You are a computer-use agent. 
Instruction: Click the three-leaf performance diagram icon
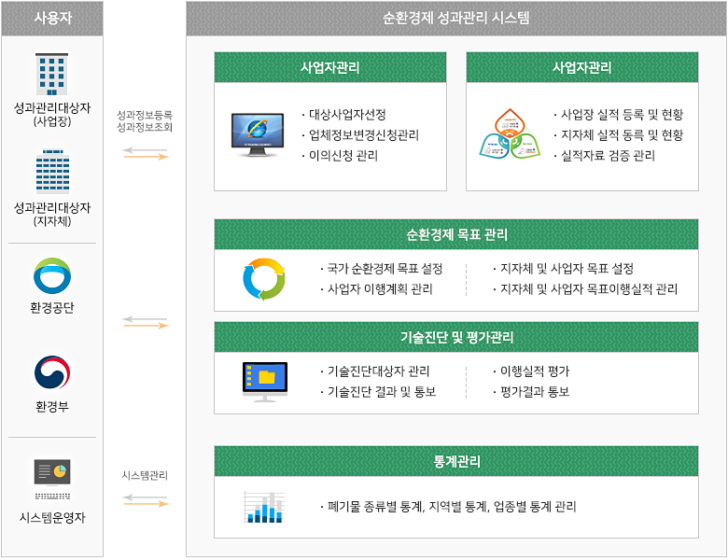510,133
